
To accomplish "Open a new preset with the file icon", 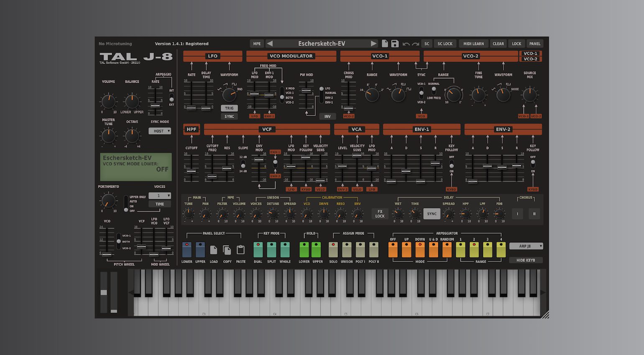I will 384,43.
